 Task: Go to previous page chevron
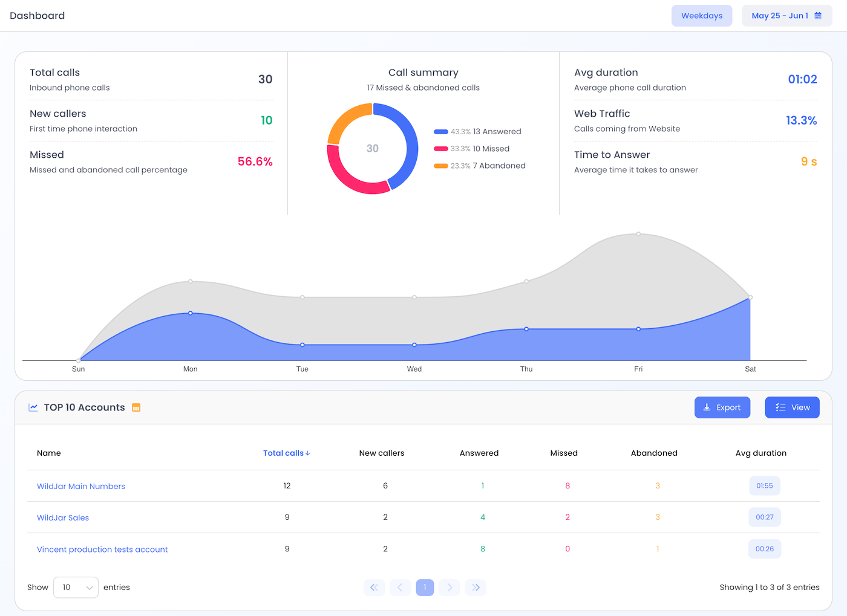coord(400,588)
